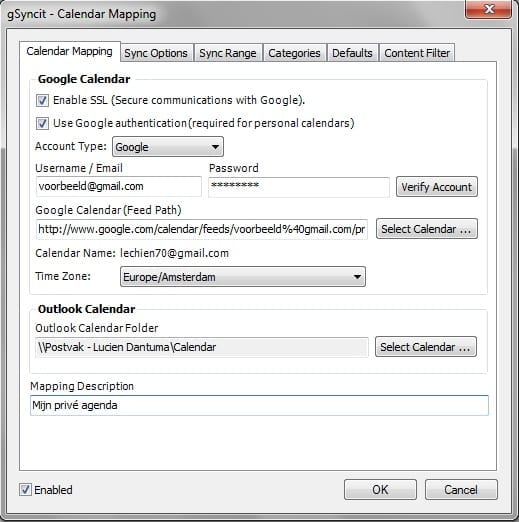Go to the Categories tab
The image size is (519, 522).
(x=294, y=53)
